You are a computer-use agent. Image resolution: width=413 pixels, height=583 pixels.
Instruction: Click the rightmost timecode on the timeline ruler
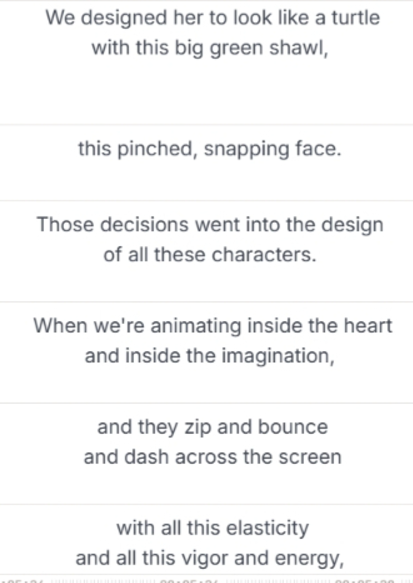click(x=364, y=580)
